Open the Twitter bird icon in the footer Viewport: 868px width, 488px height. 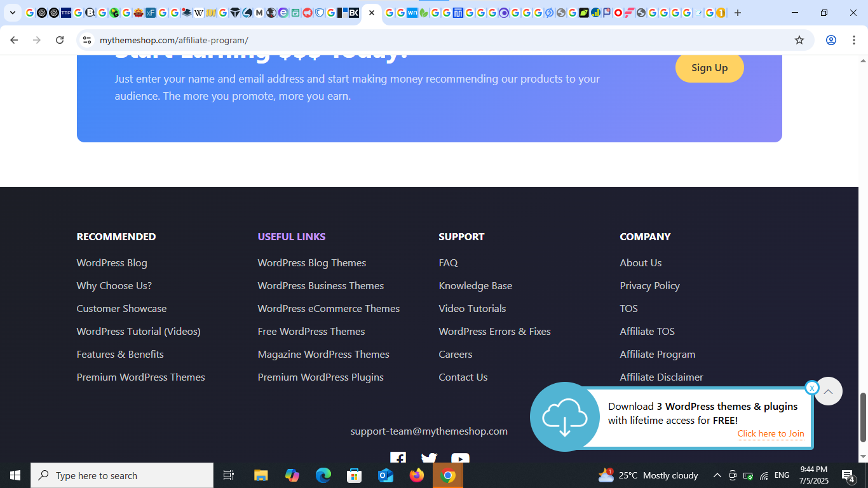(x=429, y=459)
